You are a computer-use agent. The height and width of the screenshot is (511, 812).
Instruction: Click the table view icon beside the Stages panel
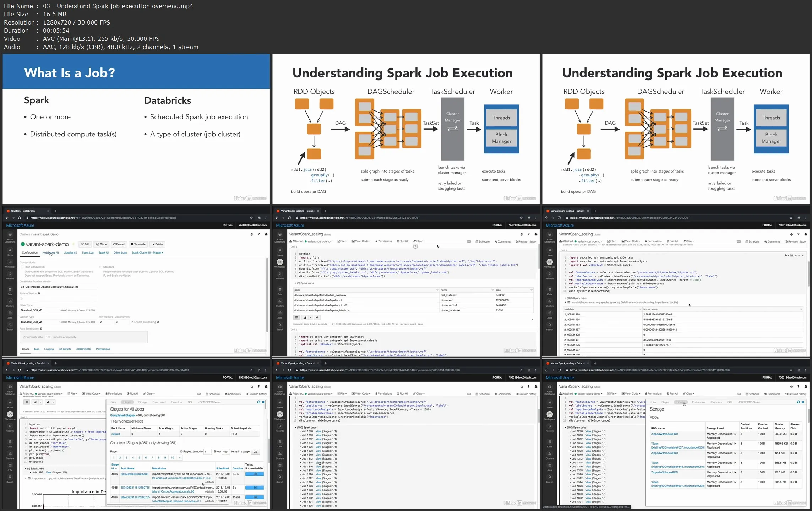point(27,402)
